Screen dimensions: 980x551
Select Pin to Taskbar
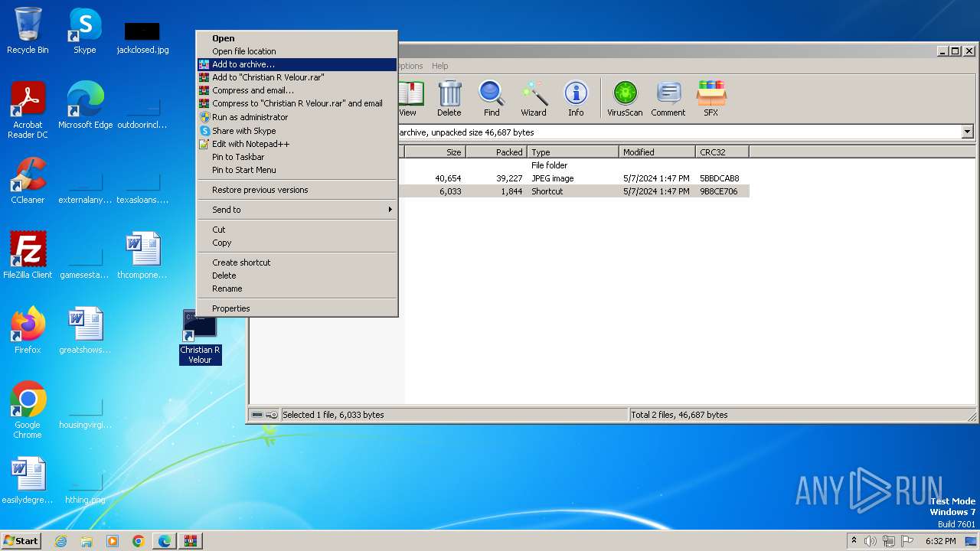coord(296,157)
